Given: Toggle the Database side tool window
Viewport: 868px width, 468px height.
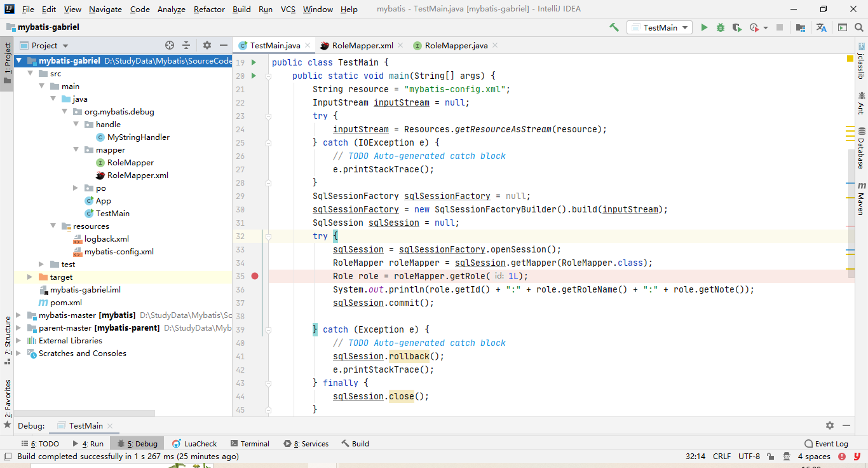Looking at the screenshot, I should click(x=861, y=149).
